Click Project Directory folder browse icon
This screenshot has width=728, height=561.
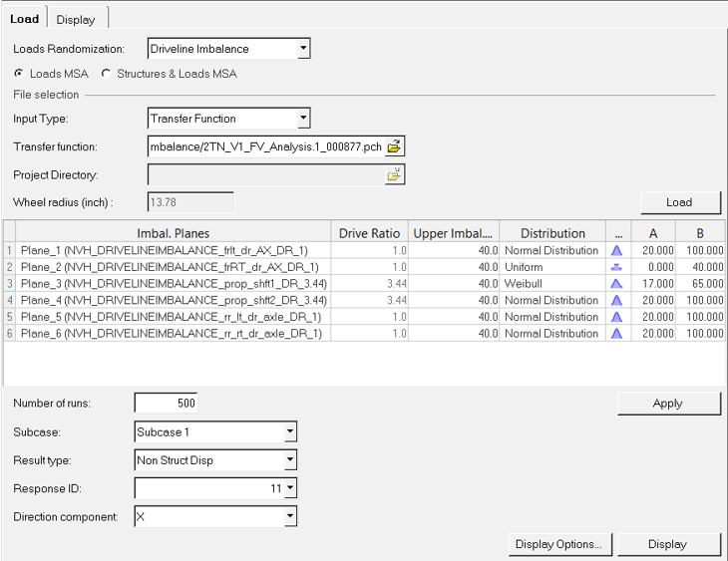point(394,175)
